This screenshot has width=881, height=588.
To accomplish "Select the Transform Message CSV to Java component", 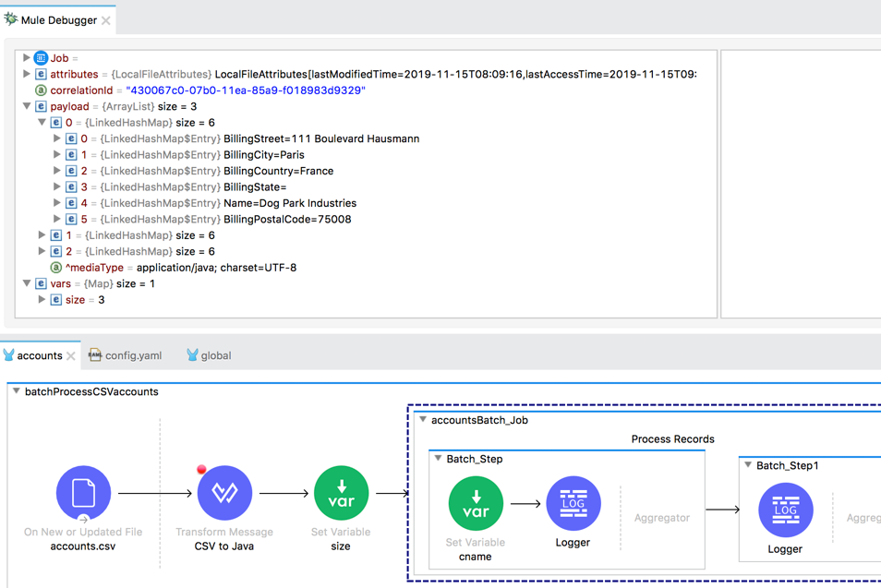I will click(224, 493).
